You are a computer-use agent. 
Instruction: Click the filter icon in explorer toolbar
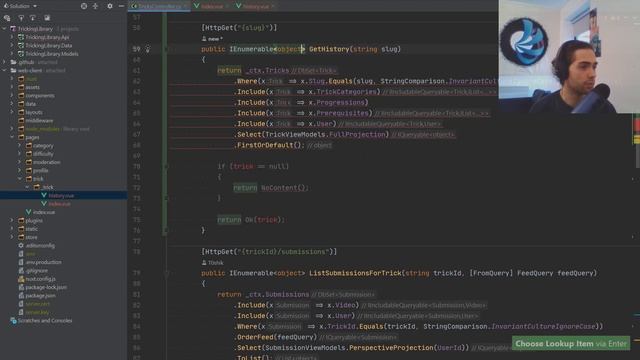point(21,18)
